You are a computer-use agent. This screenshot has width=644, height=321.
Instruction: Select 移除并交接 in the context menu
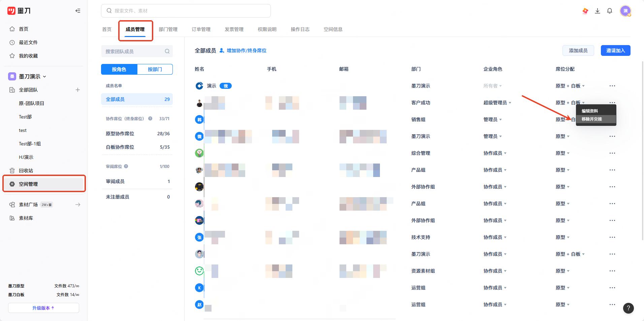point(596,119)
